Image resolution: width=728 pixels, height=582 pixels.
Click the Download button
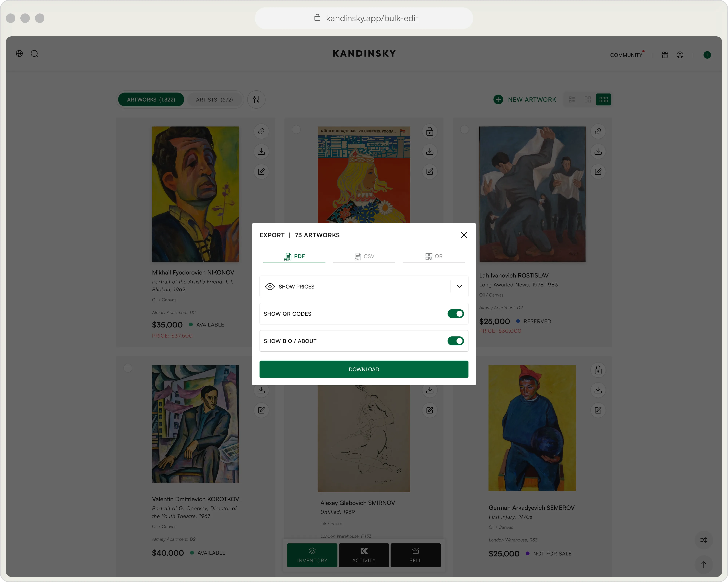pyautogui.click(x=364, y=369)
